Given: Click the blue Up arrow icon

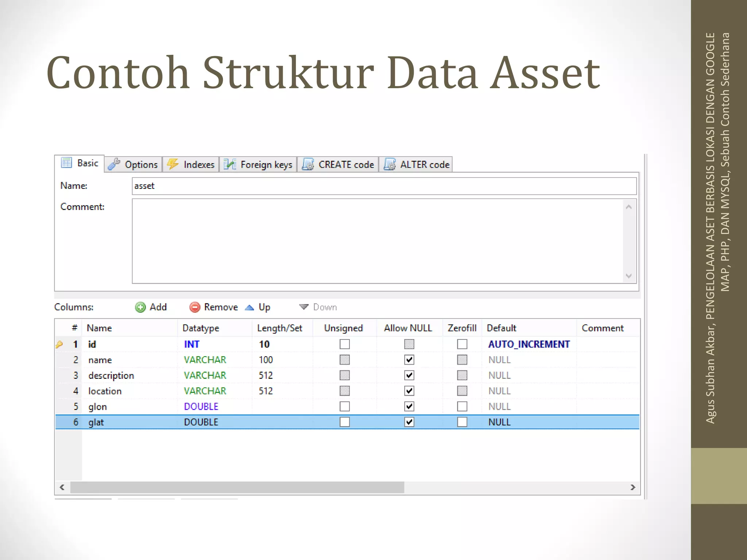Looking at the screenshot, I should point(249,307).
